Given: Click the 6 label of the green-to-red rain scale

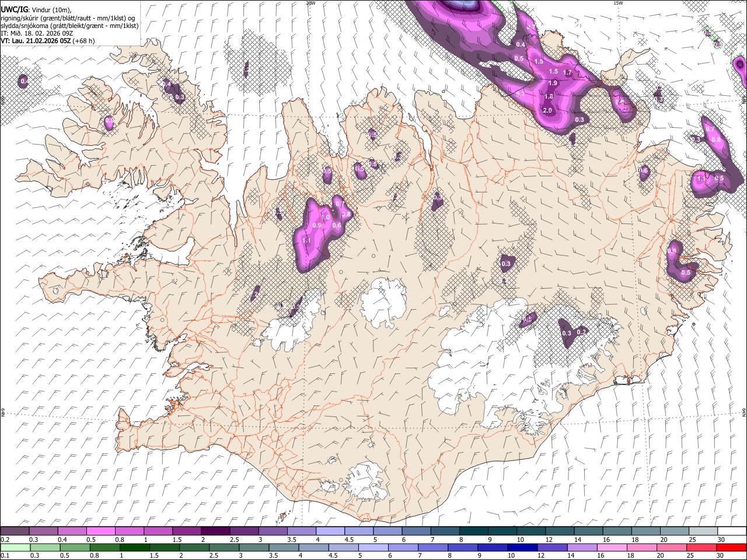Looking at the screenshot, I should 390,555.
